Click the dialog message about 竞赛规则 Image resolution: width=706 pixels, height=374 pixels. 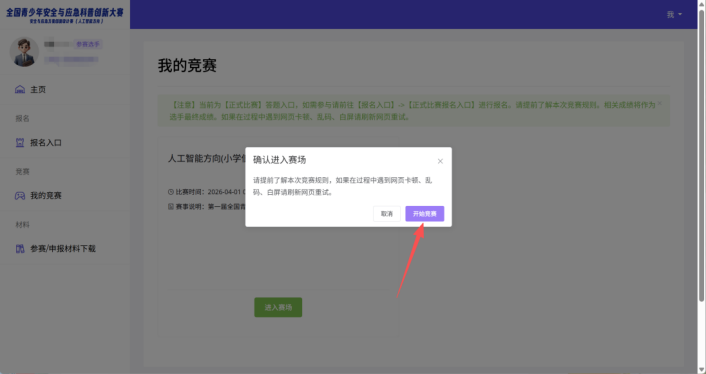pos(343,186)
